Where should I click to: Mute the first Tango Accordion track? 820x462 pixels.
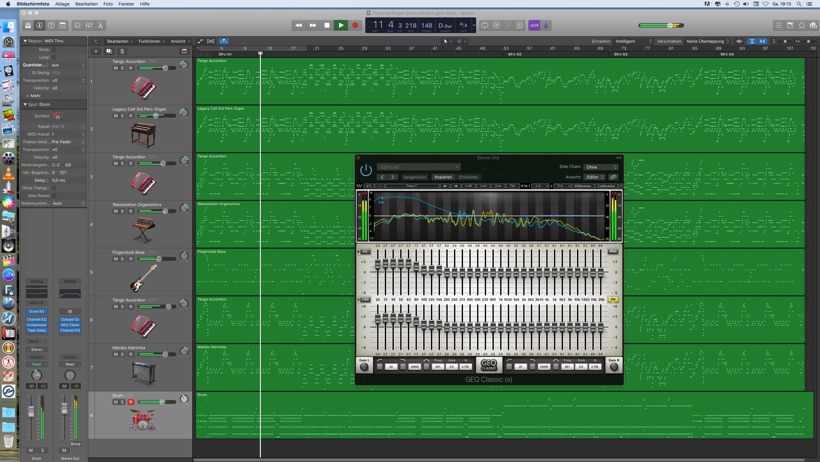coord(116,68)
